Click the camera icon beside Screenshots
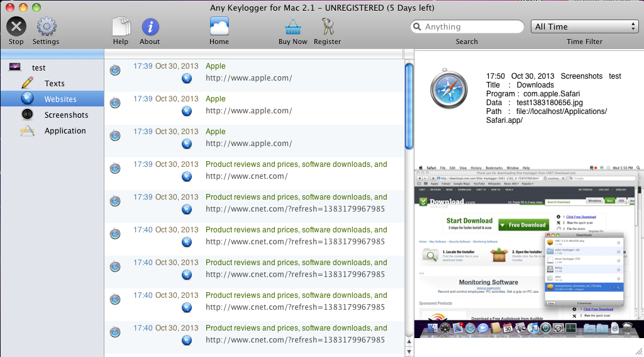The image size is (644, 357). (x=27, y=115)
